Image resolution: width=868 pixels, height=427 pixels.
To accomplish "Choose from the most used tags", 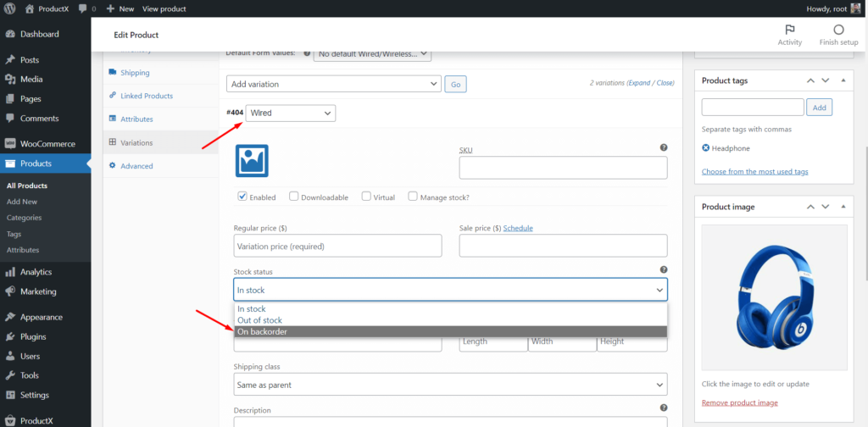I will [x=754, y=171].
